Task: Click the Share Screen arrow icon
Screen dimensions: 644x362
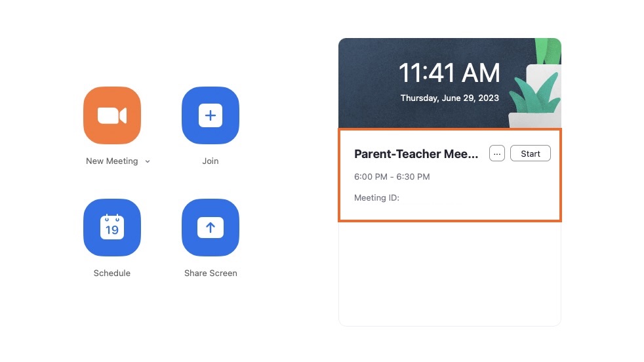Action: pos(211,228)
